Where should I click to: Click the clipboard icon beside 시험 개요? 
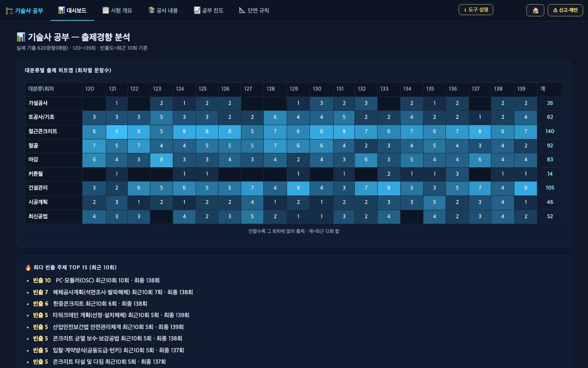point(106,10)
